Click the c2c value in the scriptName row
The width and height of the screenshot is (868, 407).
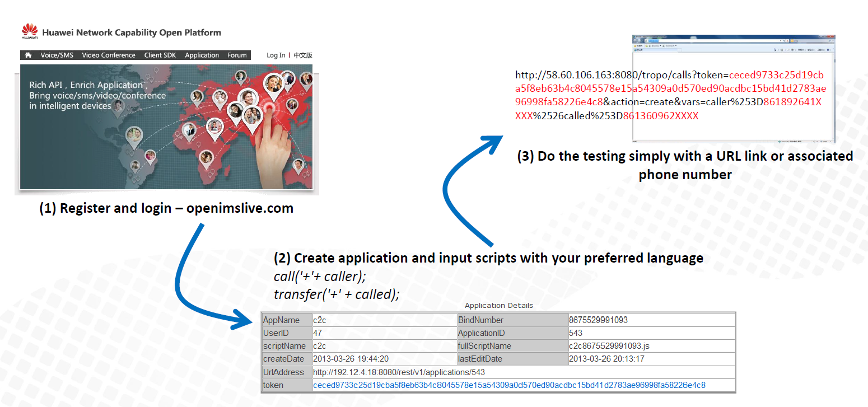click(320, 346)
